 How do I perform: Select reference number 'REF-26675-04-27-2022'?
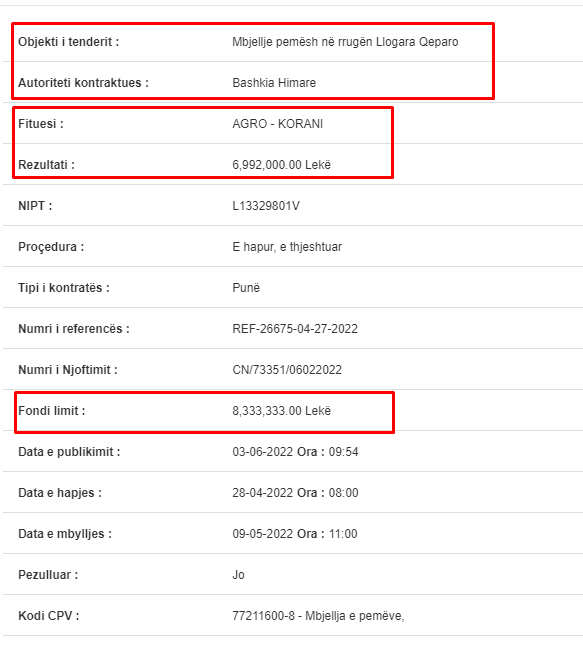(x=295, y=329)
